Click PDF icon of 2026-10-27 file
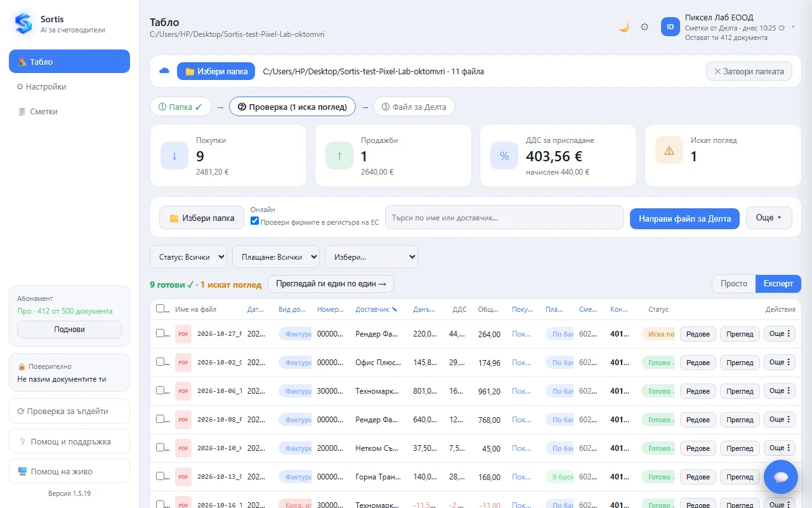The image size is (812, 508). 183,334
